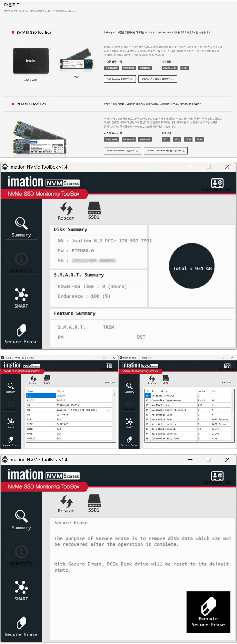Click the Z991 supported model tag
The height and width of the screenshot is (644, 237).
tap(200, 139)
